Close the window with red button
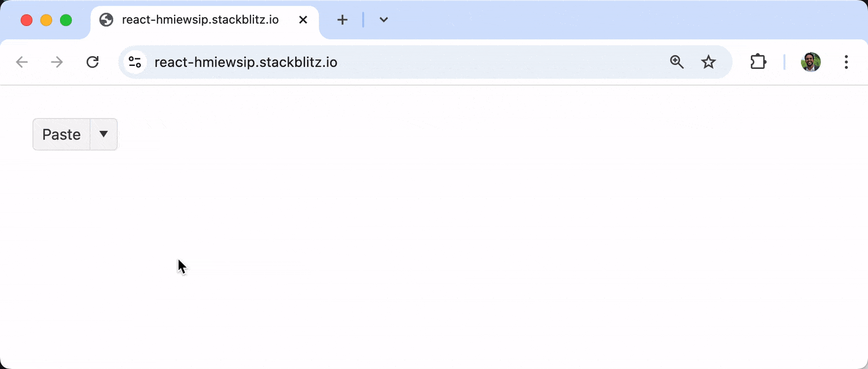Screen dimensions: 868x369 click(27, 20)
